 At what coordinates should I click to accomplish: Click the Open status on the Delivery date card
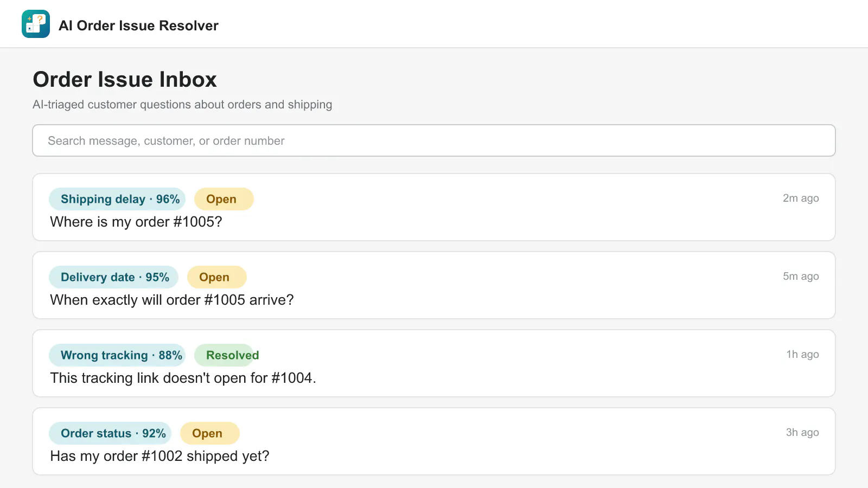coord(216,277)
